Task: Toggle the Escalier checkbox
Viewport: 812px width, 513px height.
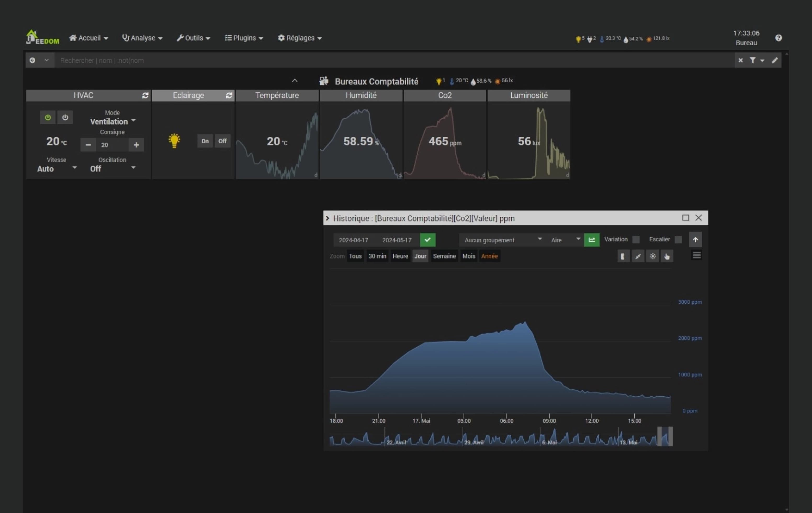Action: pyautogui.click(x=678, y=239)
